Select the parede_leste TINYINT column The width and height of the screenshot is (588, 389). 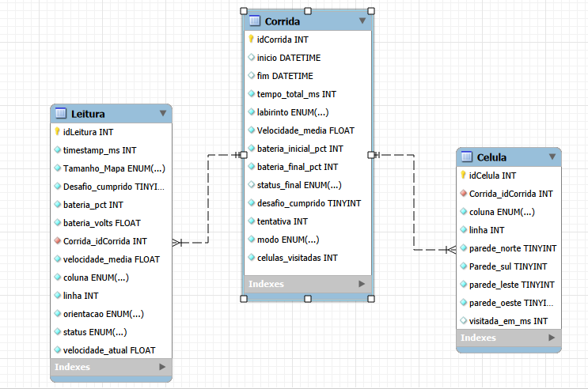[x=512, y=285]
